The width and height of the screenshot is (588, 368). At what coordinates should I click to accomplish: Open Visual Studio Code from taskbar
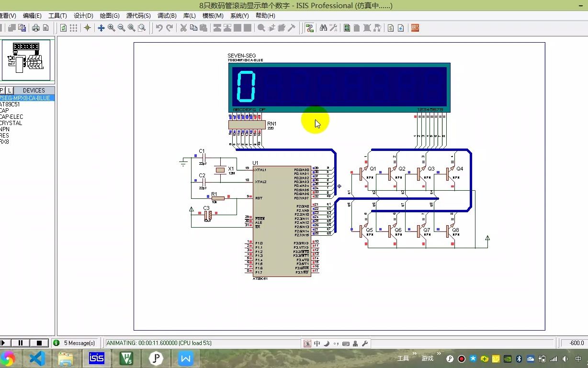(x=37, y=358)
